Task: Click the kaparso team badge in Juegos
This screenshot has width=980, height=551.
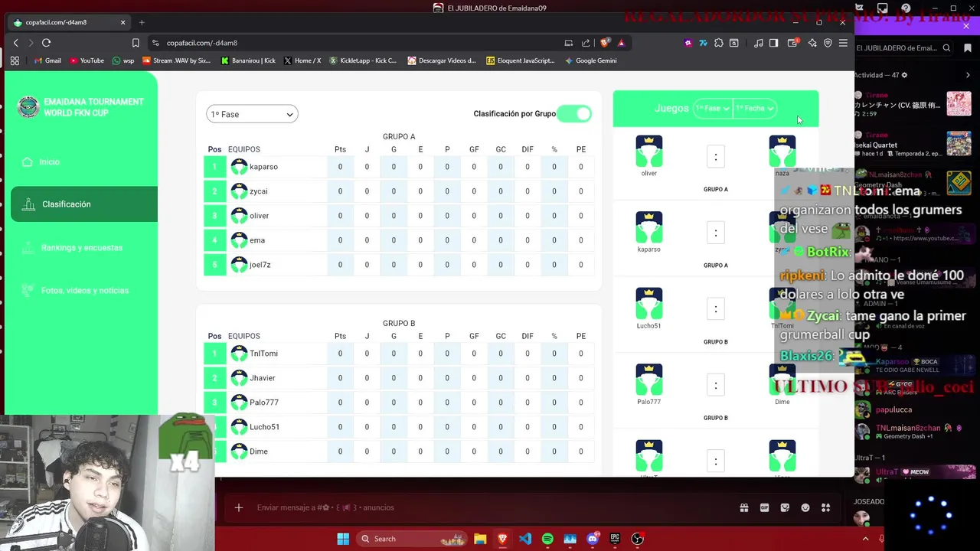Action: pyautogui.click(x=649, y=228)
